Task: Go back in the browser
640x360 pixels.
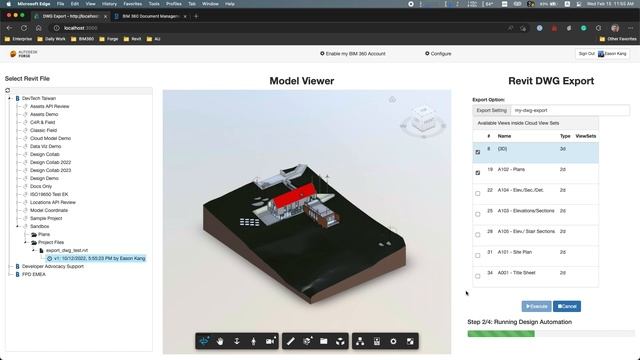Action: click(x=9, y=28)
